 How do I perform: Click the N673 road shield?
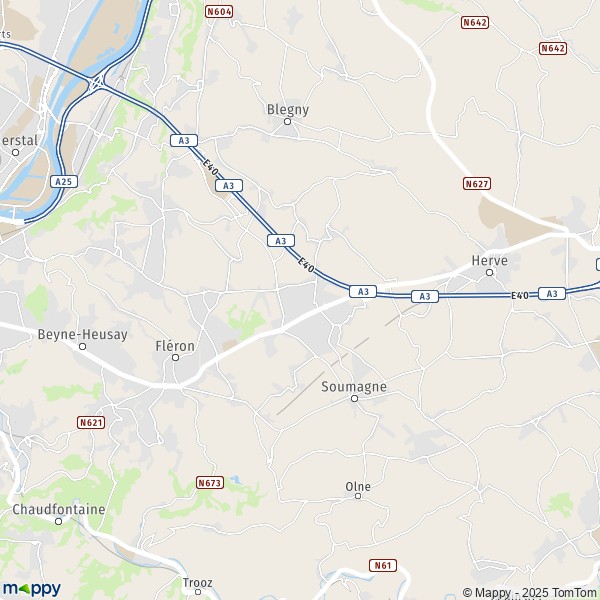pos(210,483)
